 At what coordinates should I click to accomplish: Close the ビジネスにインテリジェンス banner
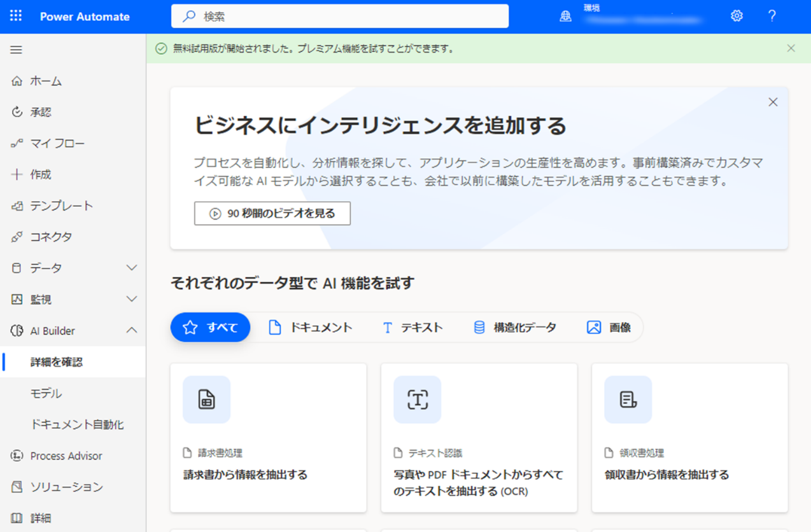(773, 102)
